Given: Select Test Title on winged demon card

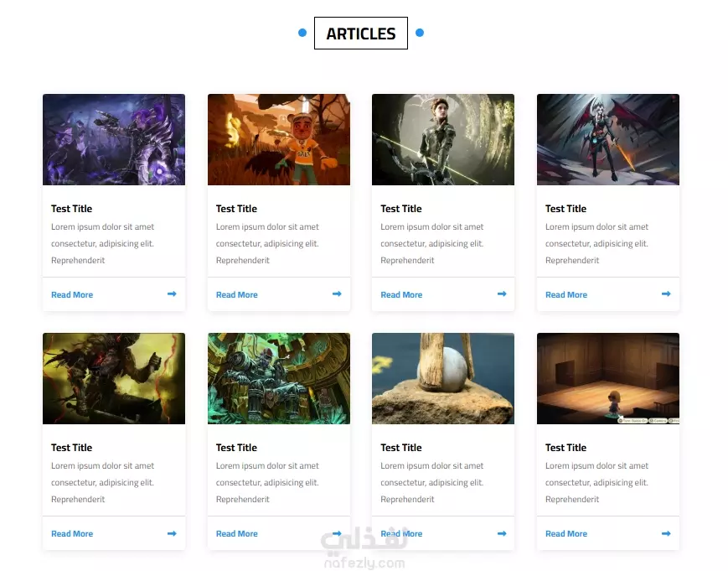Looking at the screenshot, I should click(565, 209).
